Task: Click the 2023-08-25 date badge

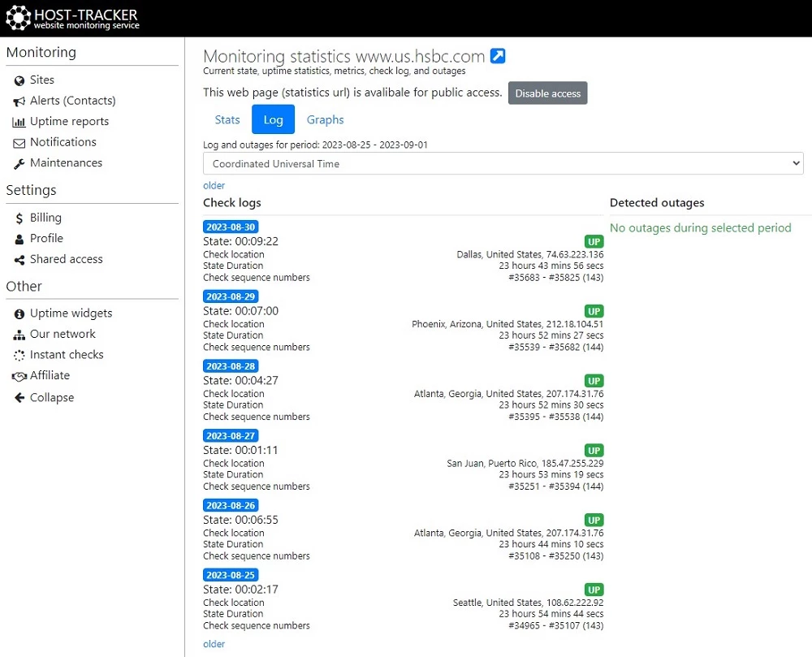Action: click(231, 575)
